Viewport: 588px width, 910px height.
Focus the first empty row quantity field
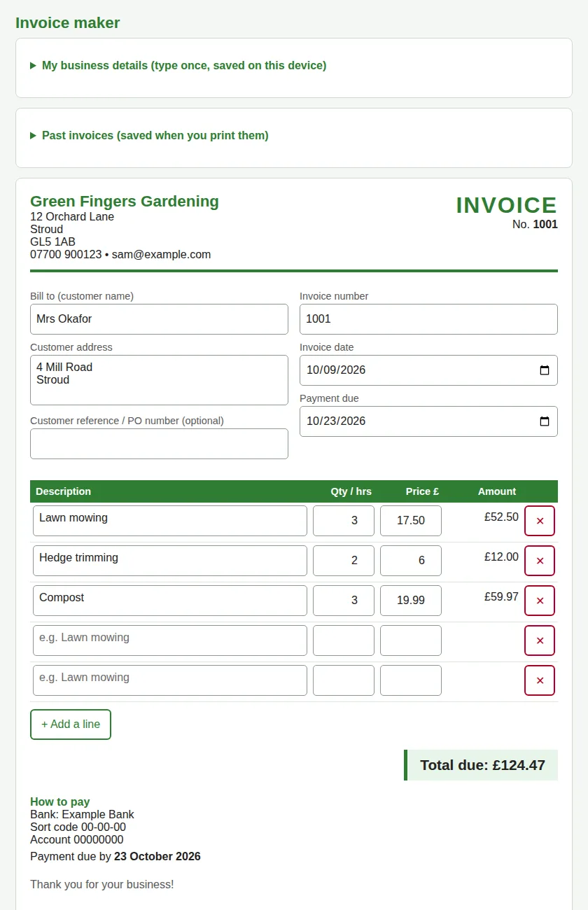point(344,640)
